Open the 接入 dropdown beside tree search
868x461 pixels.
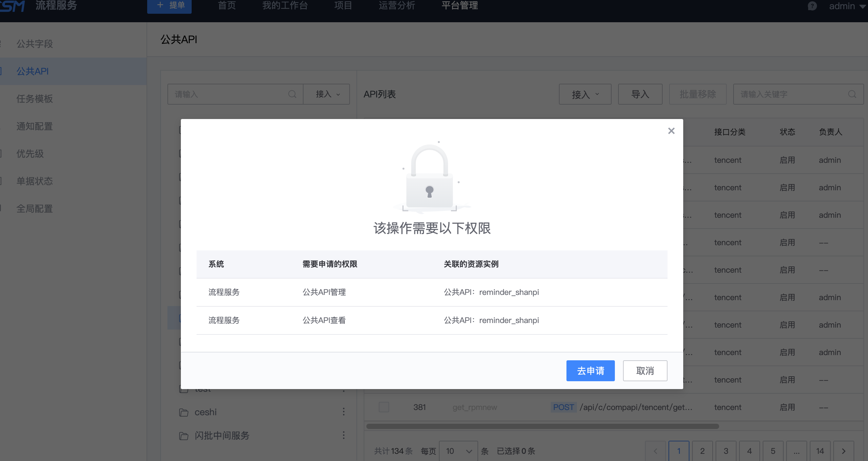(326, 94)
